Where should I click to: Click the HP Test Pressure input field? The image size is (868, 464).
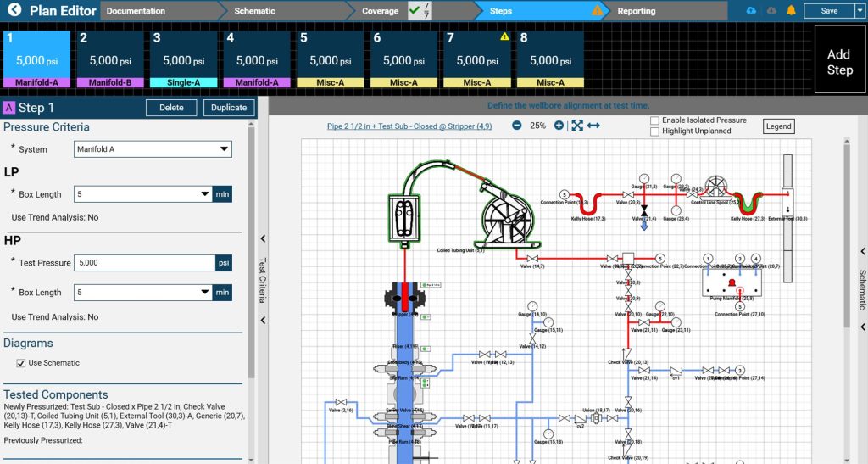pyautogui.click(x=144, y=262)
